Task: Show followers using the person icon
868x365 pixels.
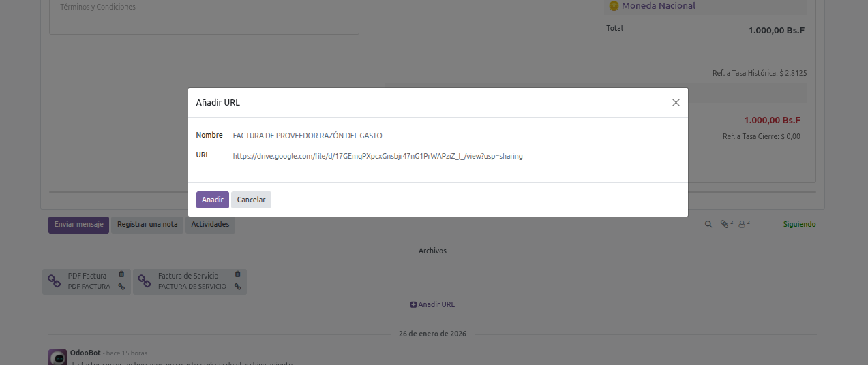Action: tap(743, 224)
